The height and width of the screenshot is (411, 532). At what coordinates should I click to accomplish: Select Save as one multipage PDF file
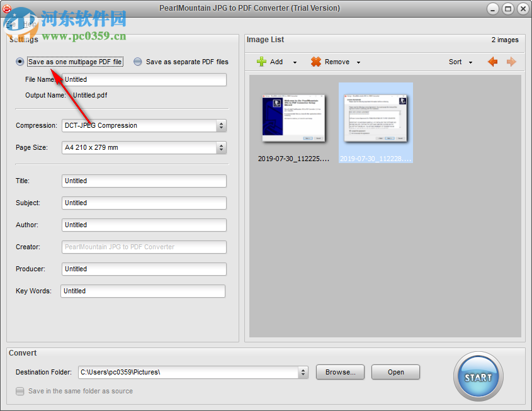[x=20, y=61]
